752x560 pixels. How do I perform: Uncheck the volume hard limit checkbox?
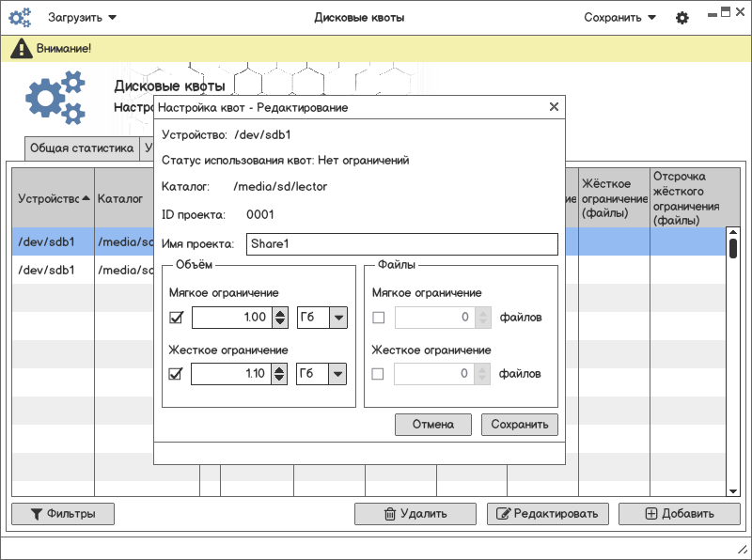[175, 374]
